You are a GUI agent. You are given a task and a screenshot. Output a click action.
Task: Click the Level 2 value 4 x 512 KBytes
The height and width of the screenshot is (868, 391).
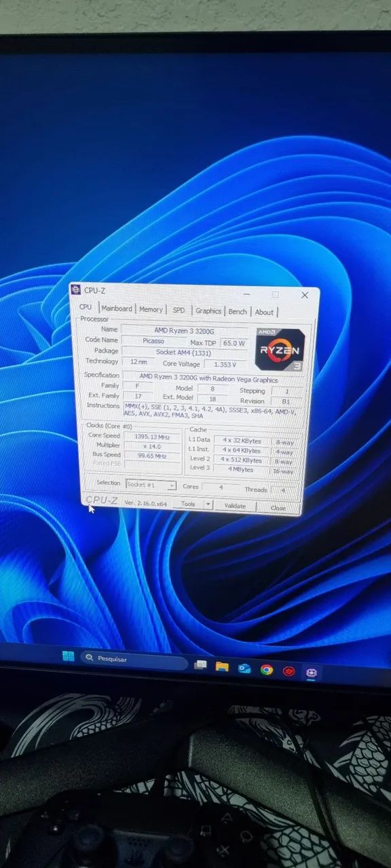tap(242, 459)
